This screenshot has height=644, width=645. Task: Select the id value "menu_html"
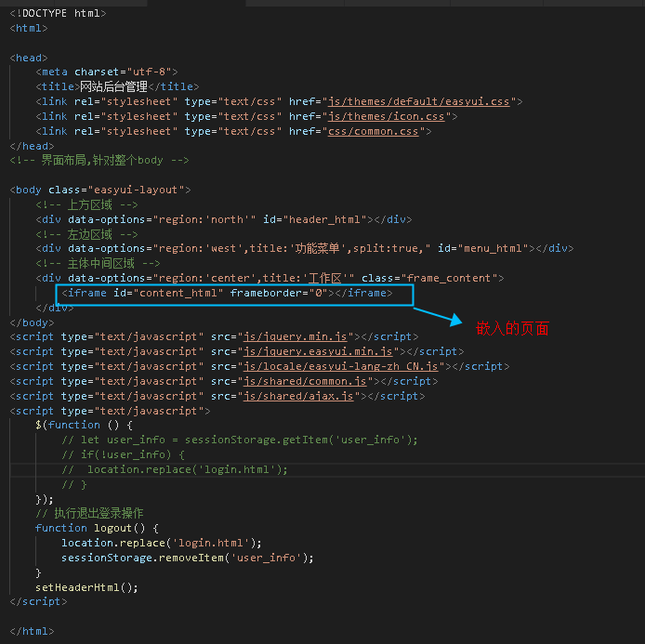click(493, 248)
